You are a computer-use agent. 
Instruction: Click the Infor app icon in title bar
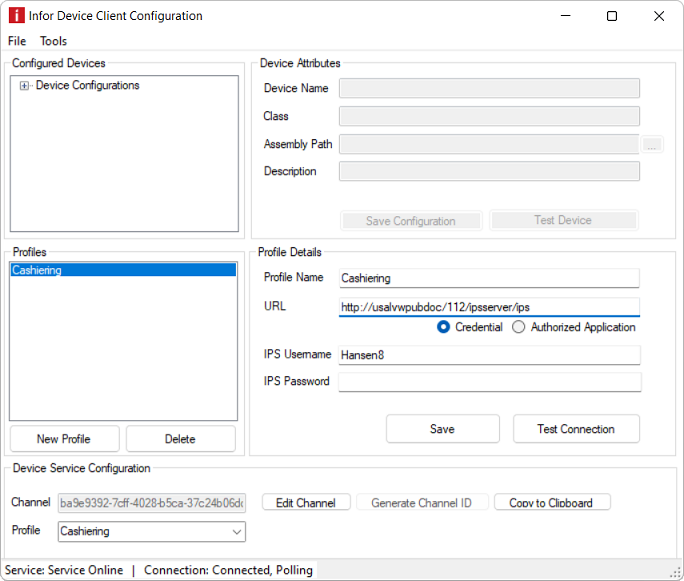click(x=16, y=16)
